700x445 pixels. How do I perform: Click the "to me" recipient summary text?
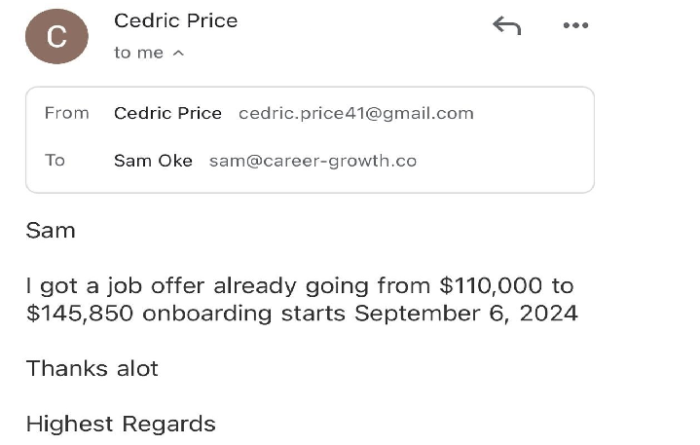click(x=138, y=53)
